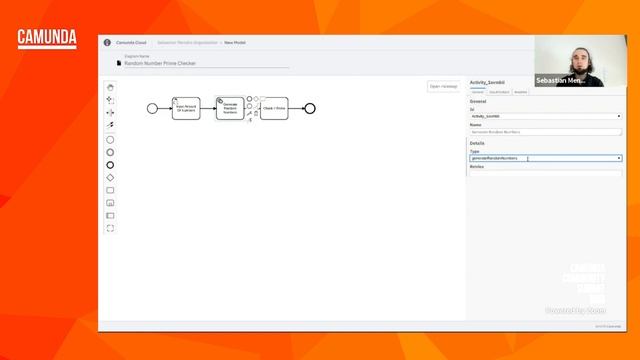Click the diagram file icon by name

119,63
